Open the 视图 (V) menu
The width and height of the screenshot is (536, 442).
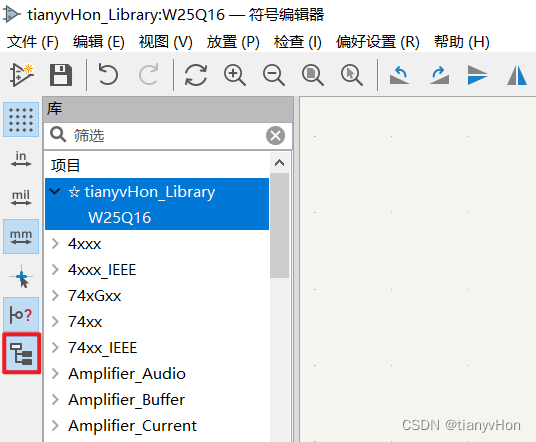tap(165, 42)
